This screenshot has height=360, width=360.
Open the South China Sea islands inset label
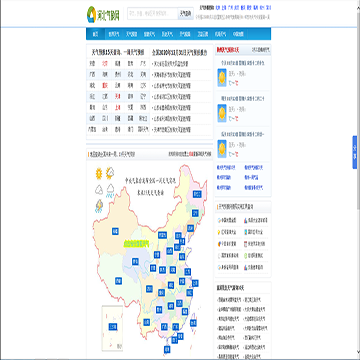(x=113, y=326)
